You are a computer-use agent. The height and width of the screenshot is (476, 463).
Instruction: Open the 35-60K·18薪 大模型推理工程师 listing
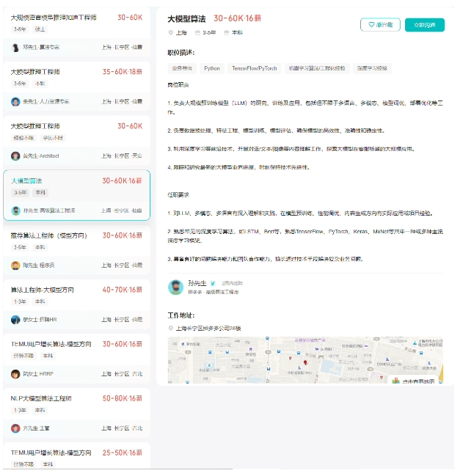click(45, 72)
